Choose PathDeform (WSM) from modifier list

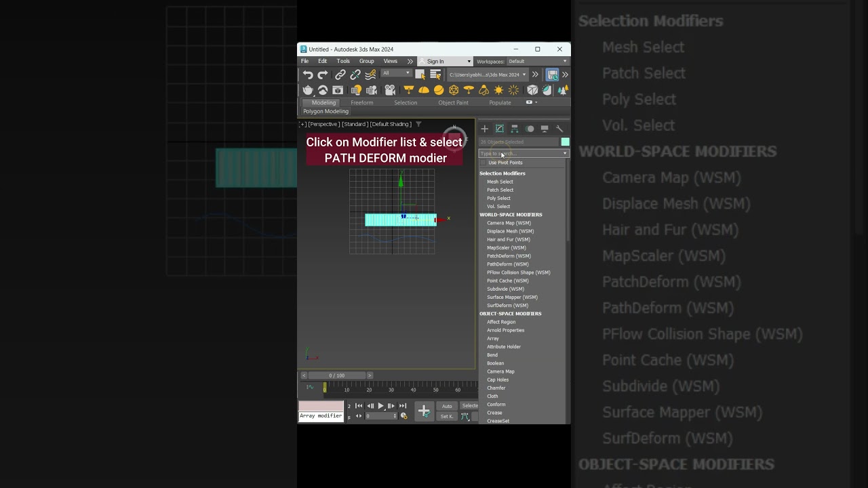pos(507,264)
